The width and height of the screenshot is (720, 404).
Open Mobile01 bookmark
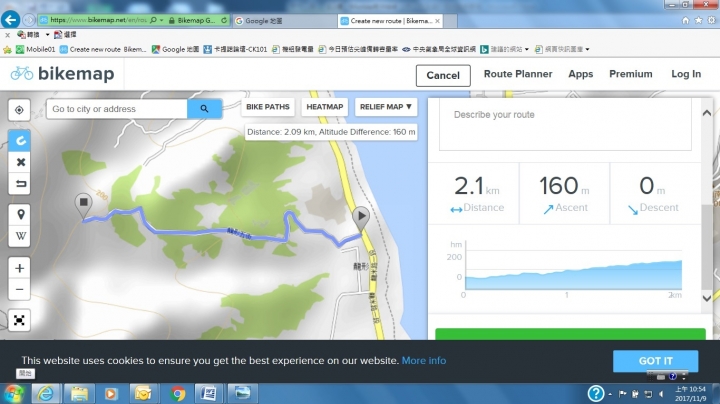pyautogui.click(x=35, y=49)
